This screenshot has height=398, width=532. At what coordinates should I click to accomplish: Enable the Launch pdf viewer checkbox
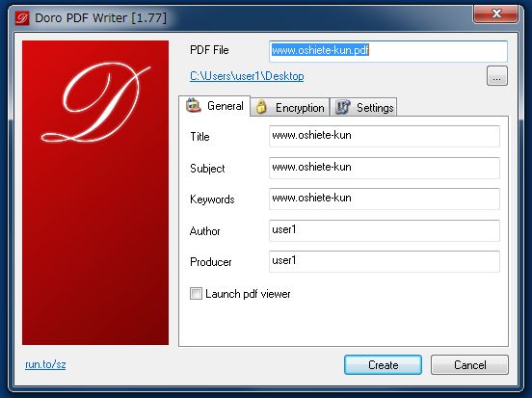196,294
